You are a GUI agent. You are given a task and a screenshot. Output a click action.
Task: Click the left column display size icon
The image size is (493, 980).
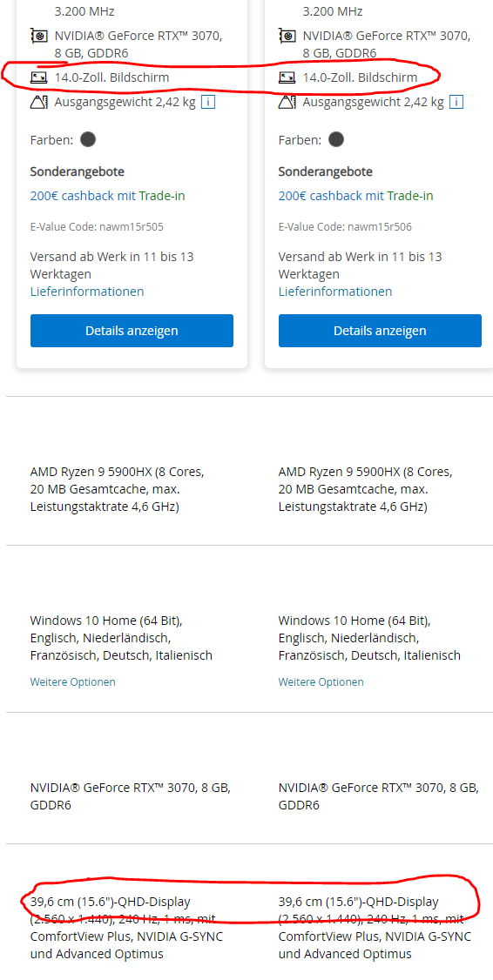click(39, 77)
